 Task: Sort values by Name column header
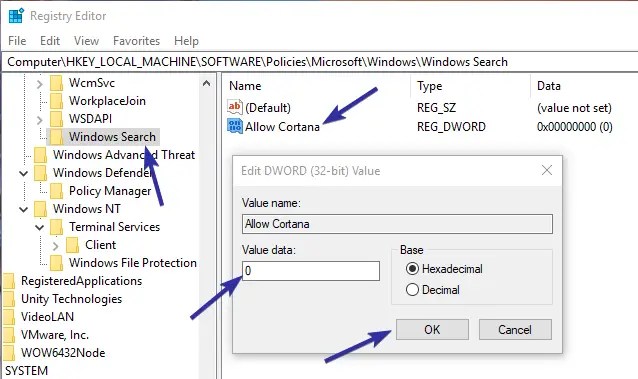pyautogui.click(x=245, y=86)
